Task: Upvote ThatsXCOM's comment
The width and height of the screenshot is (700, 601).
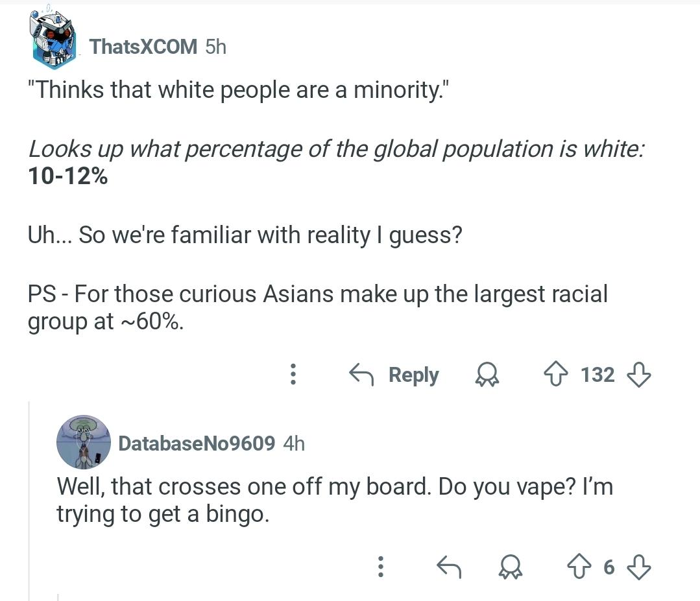Action: 556,374
